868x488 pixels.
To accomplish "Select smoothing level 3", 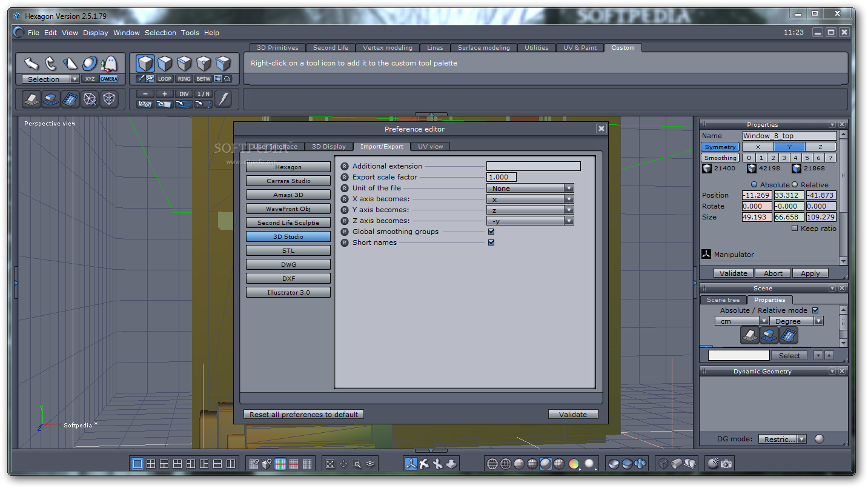I will 784,158.
